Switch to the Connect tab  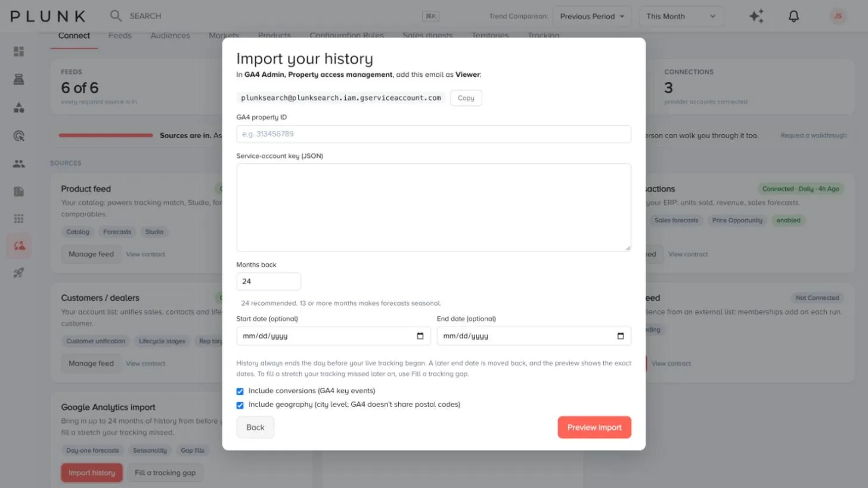74,36
